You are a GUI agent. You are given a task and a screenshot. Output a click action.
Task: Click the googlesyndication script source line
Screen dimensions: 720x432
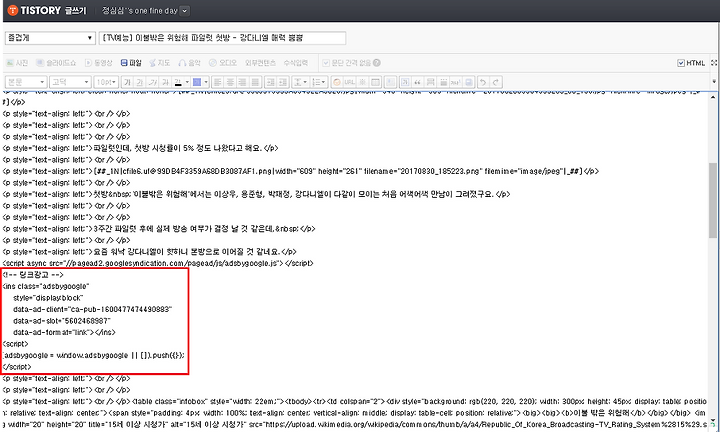(158, 264)
